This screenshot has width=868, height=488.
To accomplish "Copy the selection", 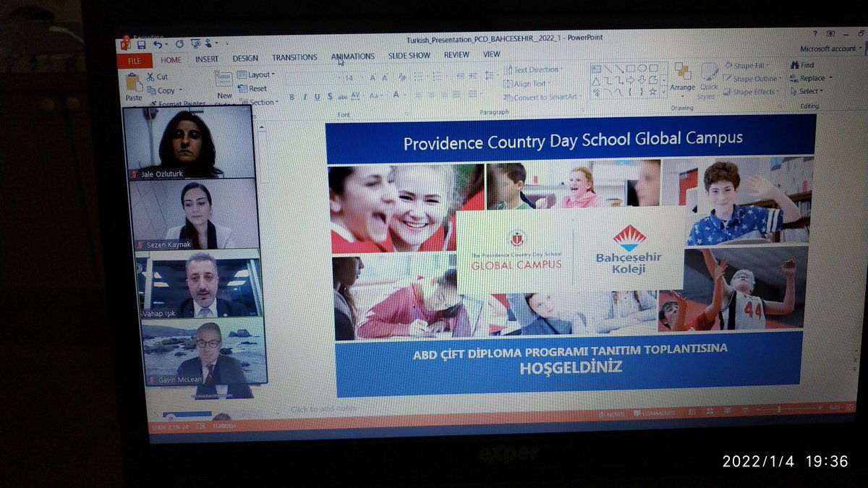I will point(161,90).
